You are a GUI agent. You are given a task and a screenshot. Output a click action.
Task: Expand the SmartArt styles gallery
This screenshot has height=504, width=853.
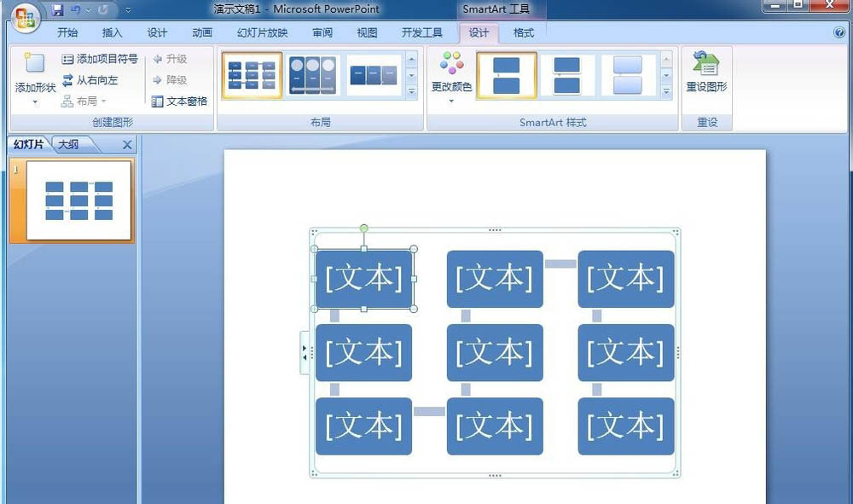[666, 91]
